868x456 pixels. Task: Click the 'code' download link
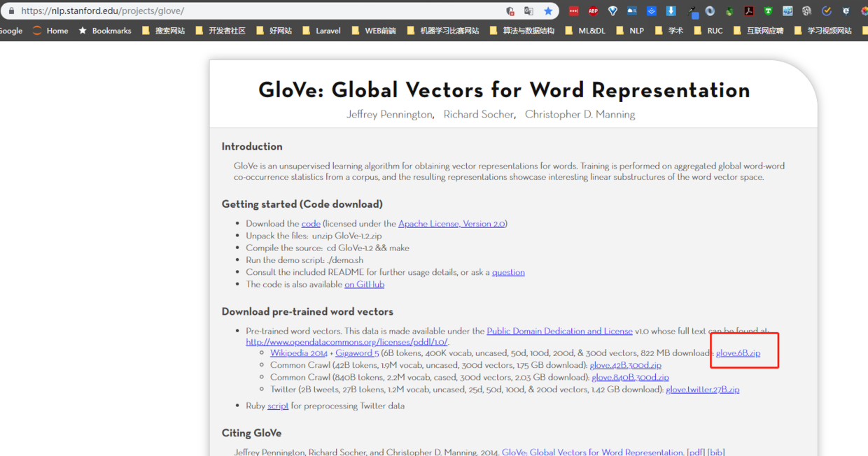[311, 224]
